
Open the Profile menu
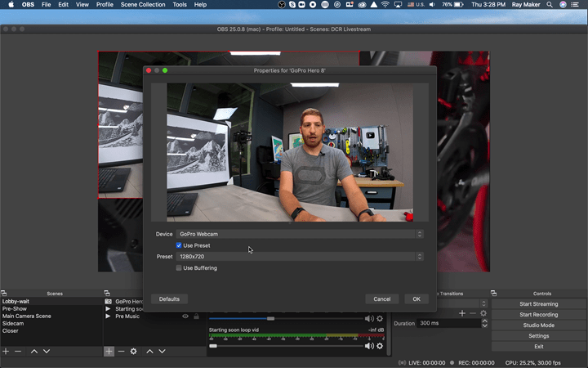[105, 5]
